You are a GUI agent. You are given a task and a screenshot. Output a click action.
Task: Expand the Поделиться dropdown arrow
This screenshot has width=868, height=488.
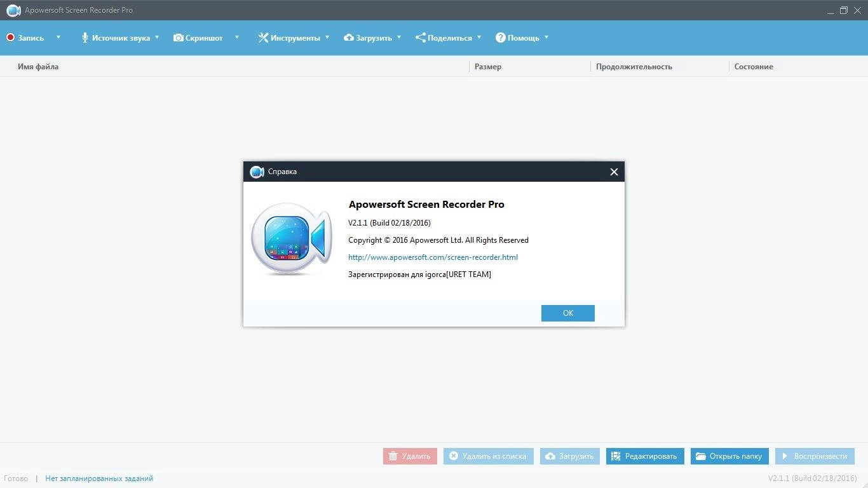tap(479, 37)
